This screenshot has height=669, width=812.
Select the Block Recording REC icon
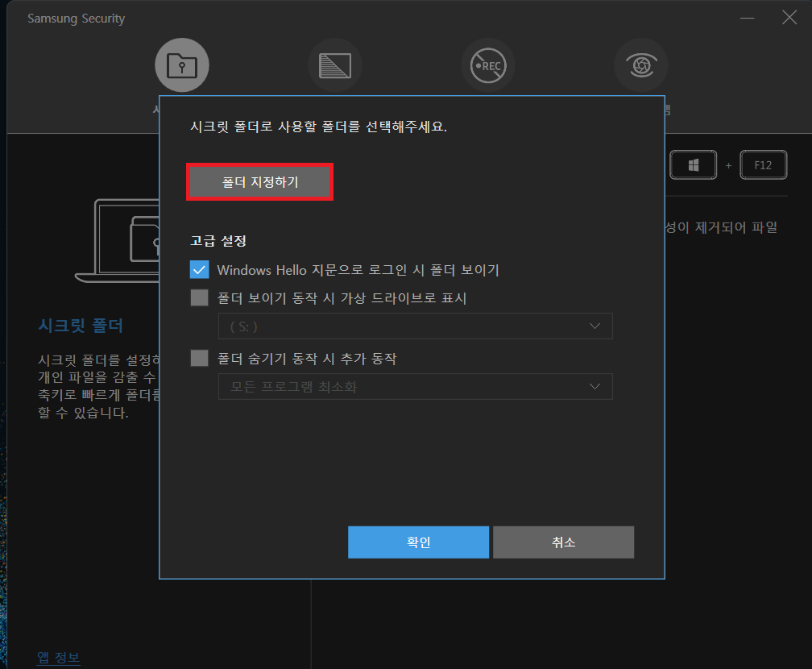pyautogui.click(x=488, y=65)
